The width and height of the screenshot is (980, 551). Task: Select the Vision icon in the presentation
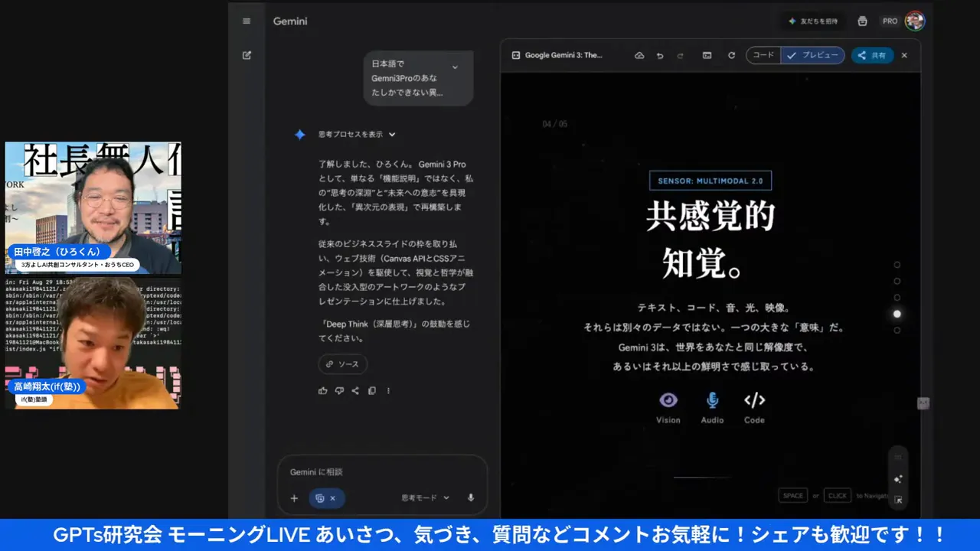668,399
